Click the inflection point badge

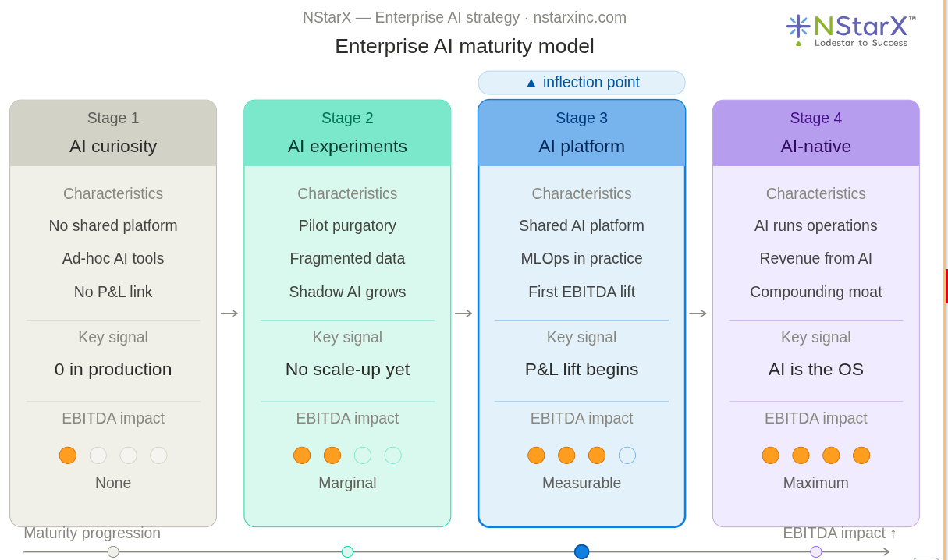(581, 83)
